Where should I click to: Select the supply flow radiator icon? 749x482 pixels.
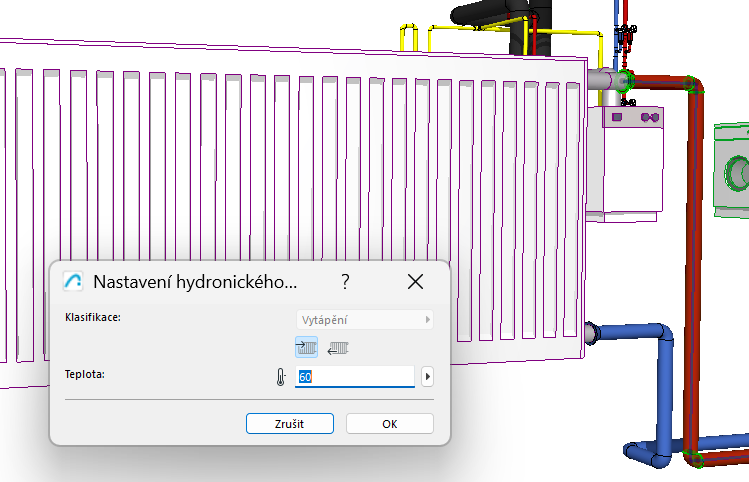pyautogui.click(x=306, y=347)
